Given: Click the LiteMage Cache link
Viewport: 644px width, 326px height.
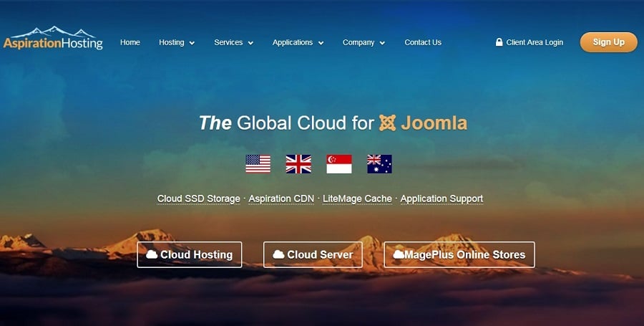Looking at the screenshot, I should coord(357,198).
